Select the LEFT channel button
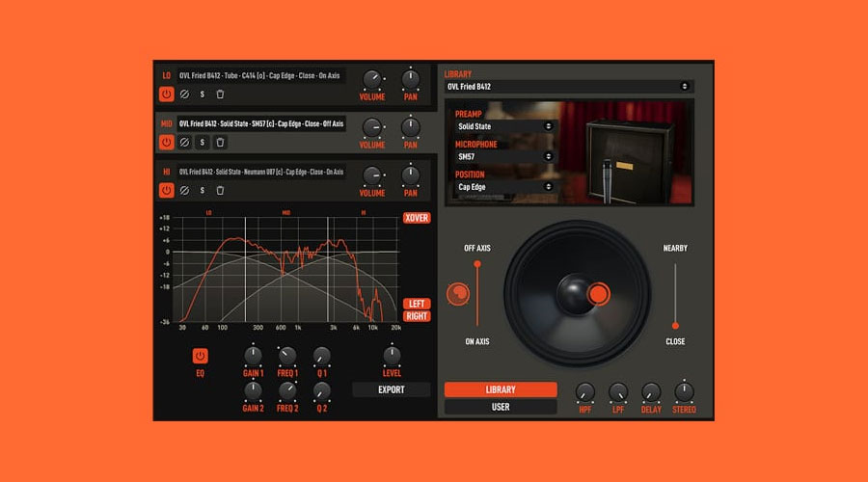Image resolution: width=868 pixels, height=482 pixels. (x=417, y=304)
